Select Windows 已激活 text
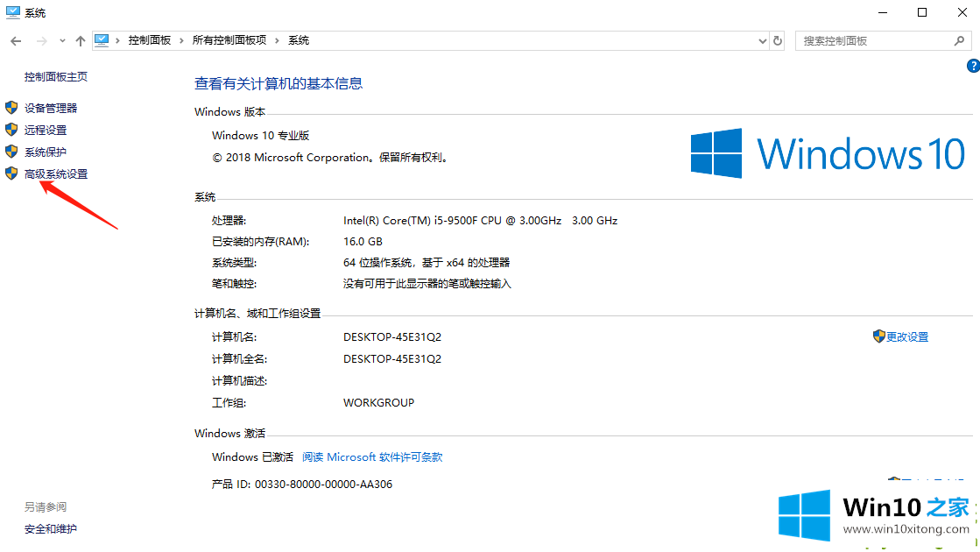 (252, 457)
